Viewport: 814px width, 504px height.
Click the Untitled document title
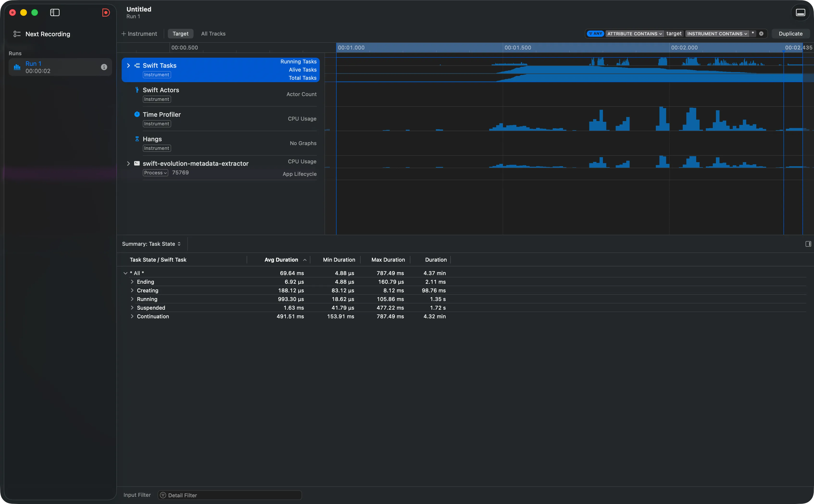(139, 9)
